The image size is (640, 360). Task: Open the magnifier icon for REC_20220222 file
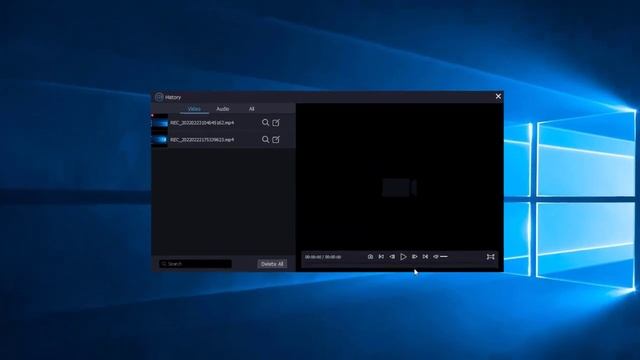265,140
